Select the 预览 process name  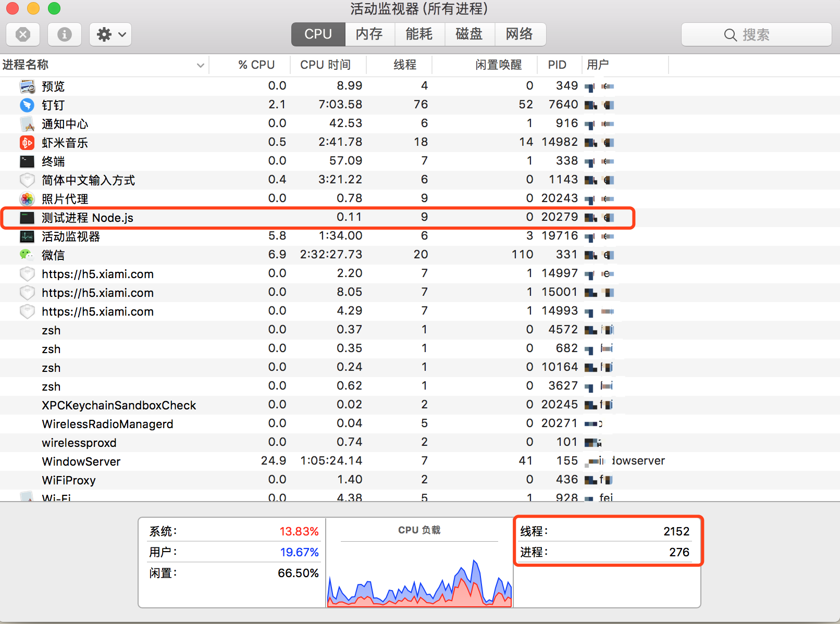coord(53,86)
